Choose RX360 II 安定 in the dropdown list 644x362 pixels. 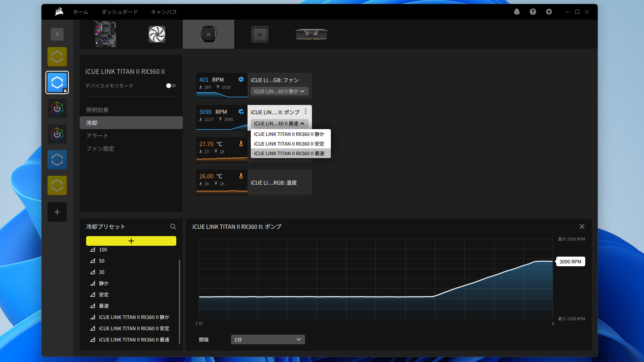(291, 144)
